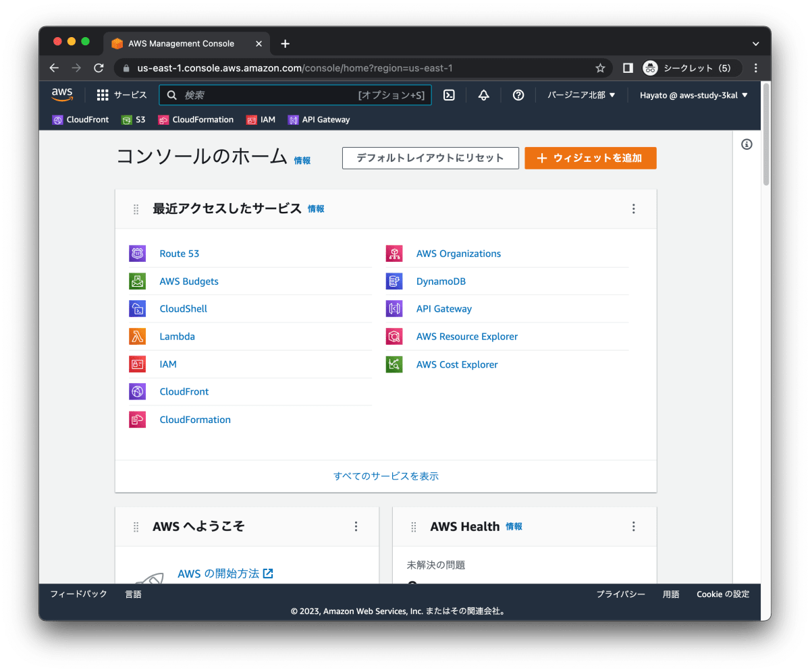Open the tab search chevron in Chrome
This screenshot has width=810, height=672.
[755, 44]
